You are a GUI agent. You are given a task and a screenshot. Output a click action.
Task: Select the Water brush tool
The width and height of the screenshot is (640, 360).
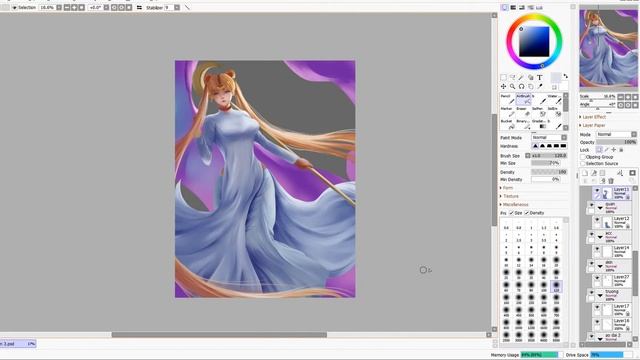coord(554,99)
